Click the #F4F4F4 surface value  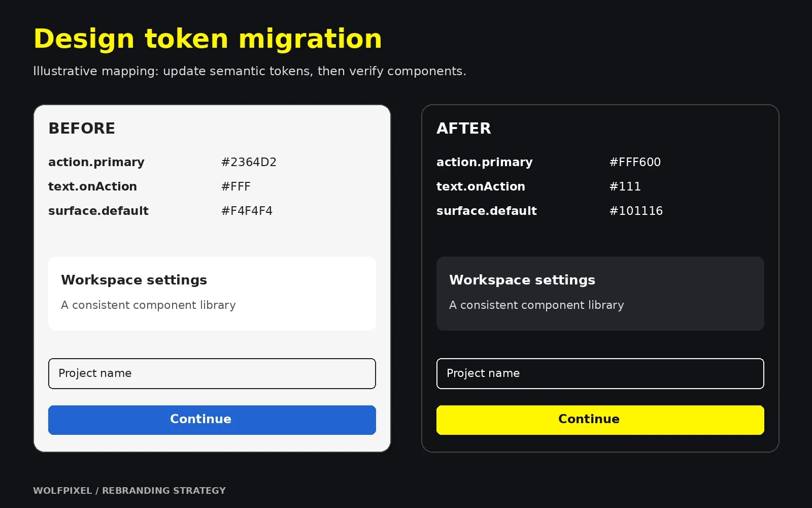[x=247, y=211]
